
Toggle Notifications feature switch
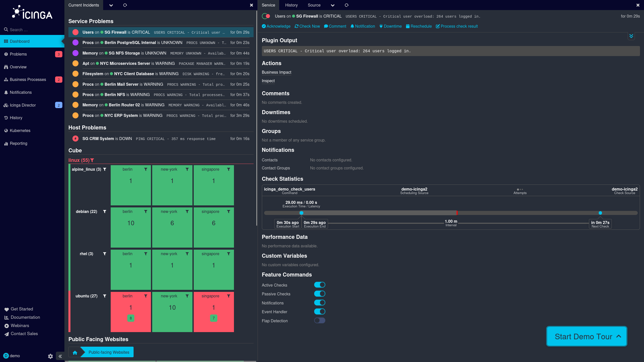tap(320, 303)
